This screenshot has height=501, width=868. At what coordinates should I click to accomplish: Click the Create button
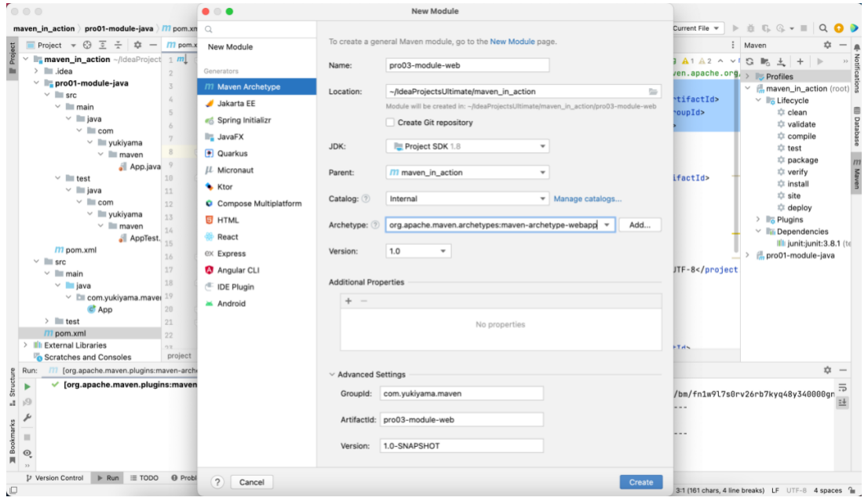[640, 482]
